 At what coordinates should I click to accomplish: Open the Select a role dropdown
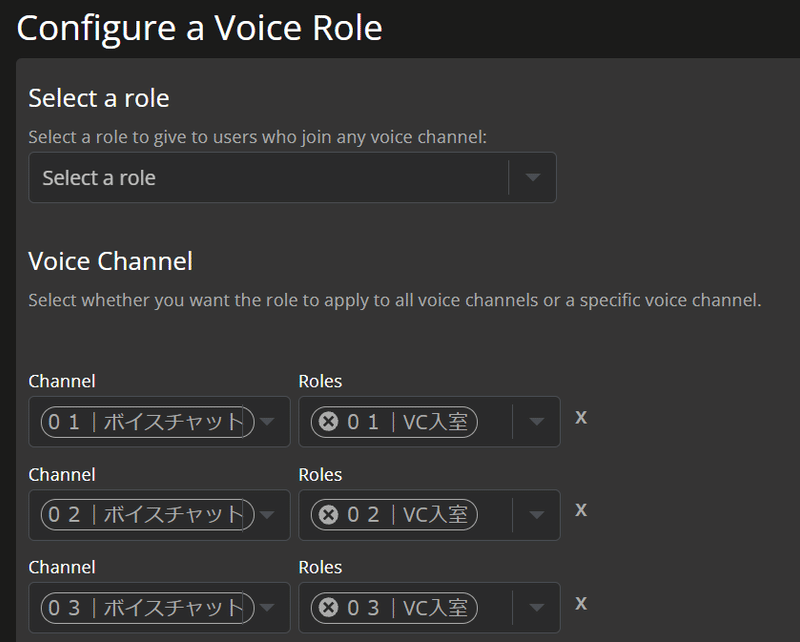(292, 178)
